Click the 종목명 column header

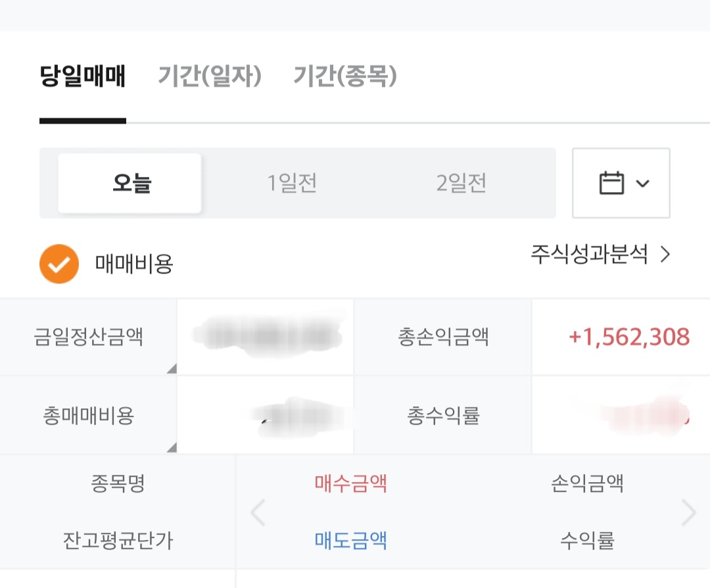point(118,483)
